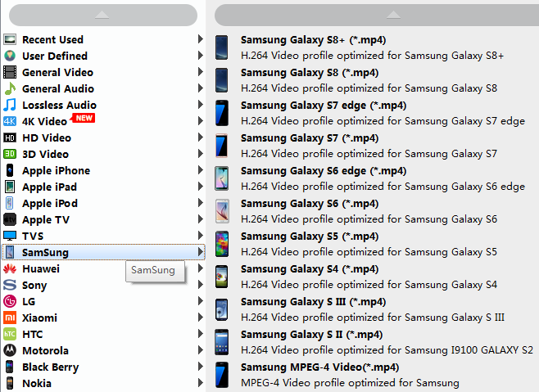Open the Recent Used category
This screenshot has width=539, height=392.
pyautogui.click(x=52, y=39)
